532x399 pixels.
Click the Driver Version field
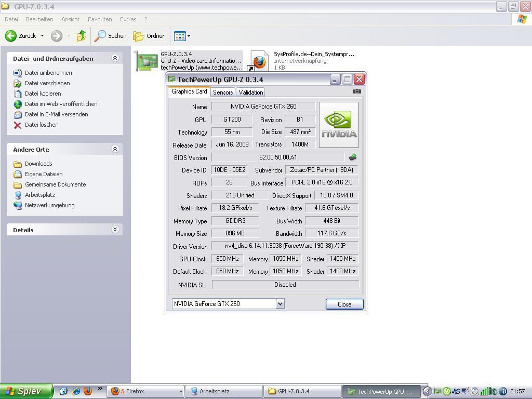pyautogui.click(x=285, y=246)
